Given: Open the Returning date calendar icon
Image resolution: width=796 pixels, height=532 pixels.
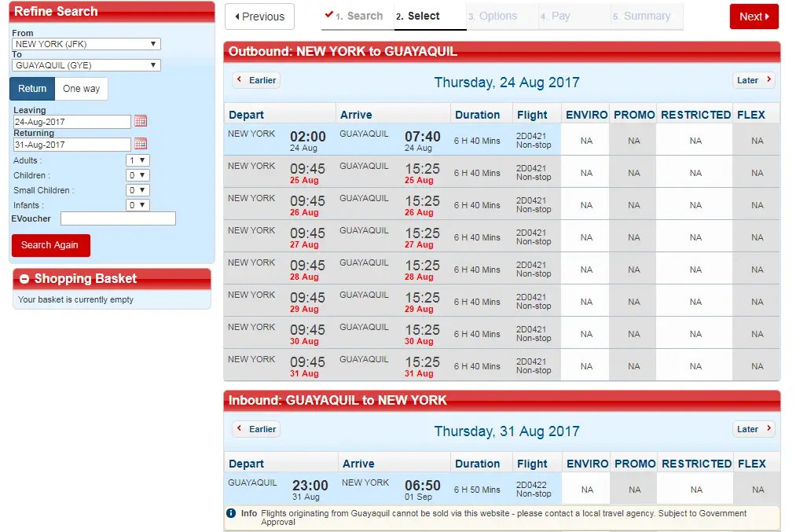Looking at the screenshot, I should pyautogui.click(x=141, y=144).
